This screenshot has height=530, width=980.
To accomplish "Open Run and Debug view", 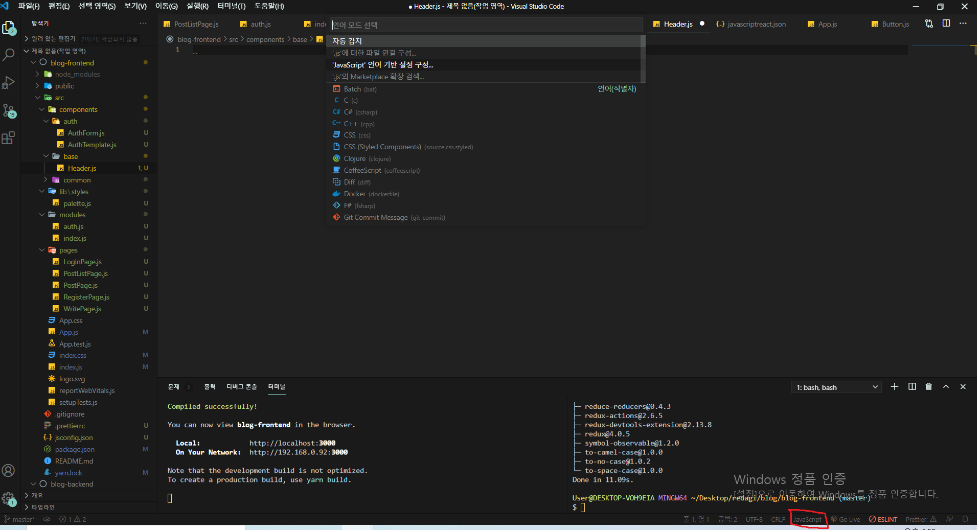I will tap(9, 82).
